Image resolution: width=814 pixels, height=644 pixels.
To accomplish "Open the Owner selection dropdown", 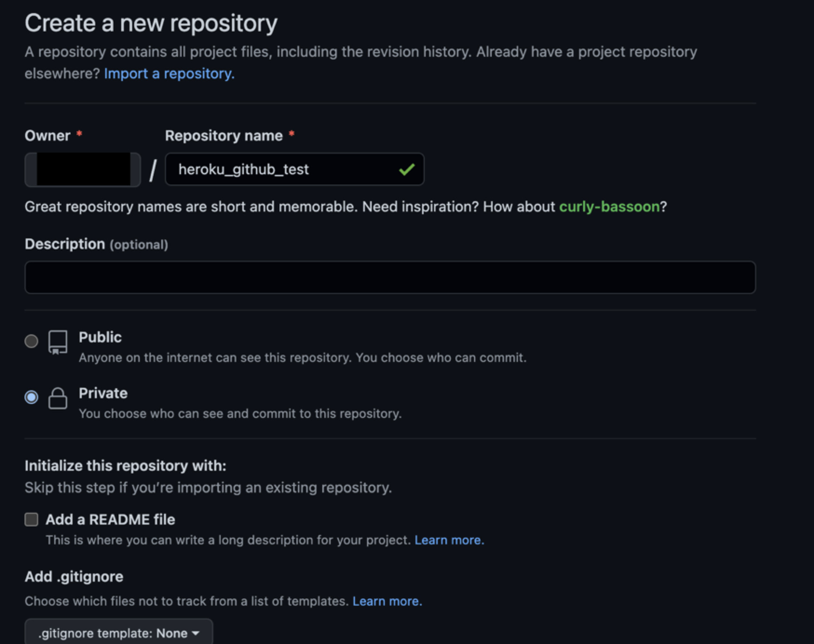I will [82, 169].
